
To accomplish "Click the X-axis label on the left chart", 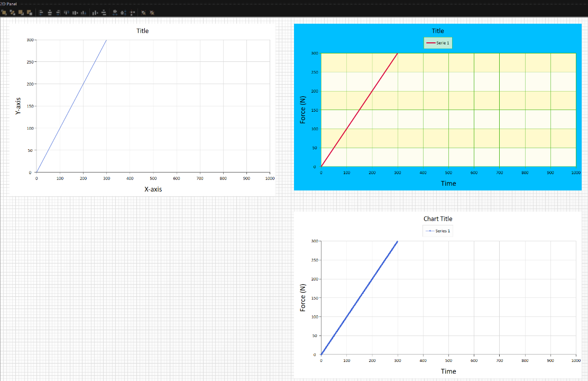I will pos(153,189).
